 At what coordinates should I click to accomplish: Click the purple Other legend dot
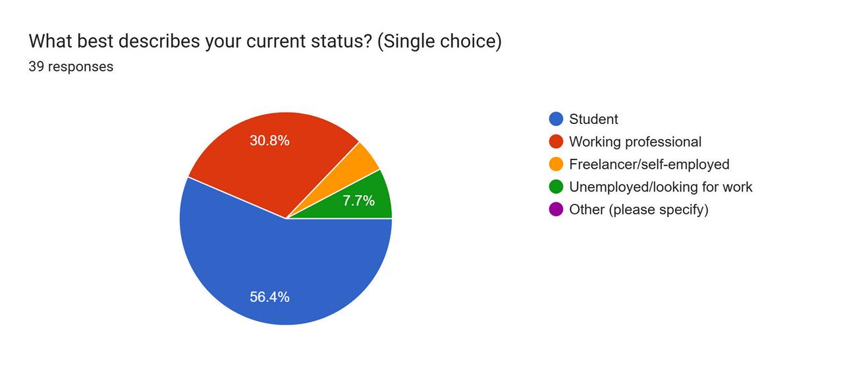(556, 210)
